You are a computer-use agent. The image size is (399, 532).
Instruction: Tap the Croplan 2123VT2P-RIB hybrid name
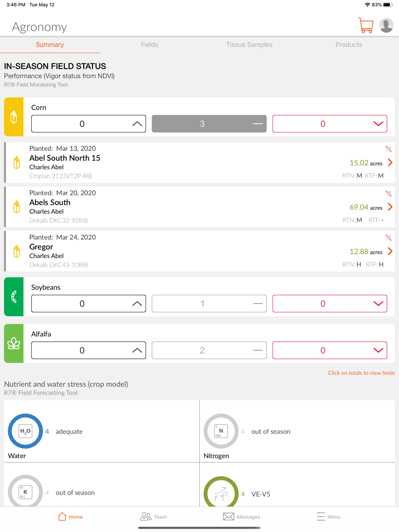tap(61, 176)
